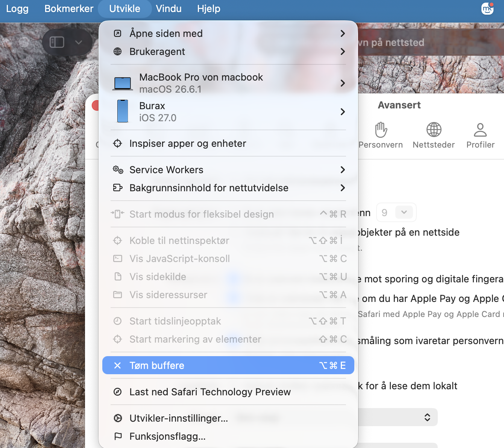504x448 pixels.
Task: Click the JavaScript-konsoll terminal icon
Action: (x=118, y=259)
